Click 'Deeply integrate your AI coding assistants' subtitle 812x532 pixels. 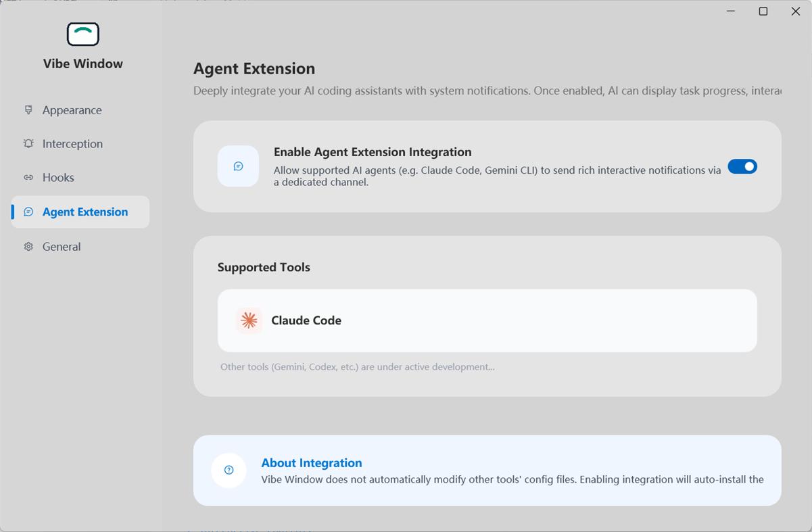pyautogui.click(x=487, y=91)
